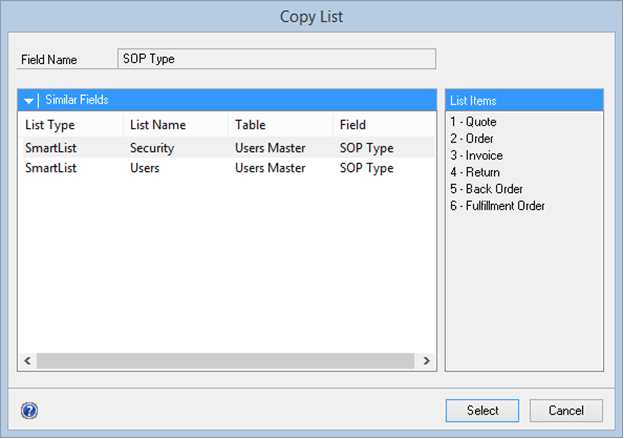This screenshot has width=624, height=439.
Task: Click the horizontal scrollbar thumb
Action: 225,361
